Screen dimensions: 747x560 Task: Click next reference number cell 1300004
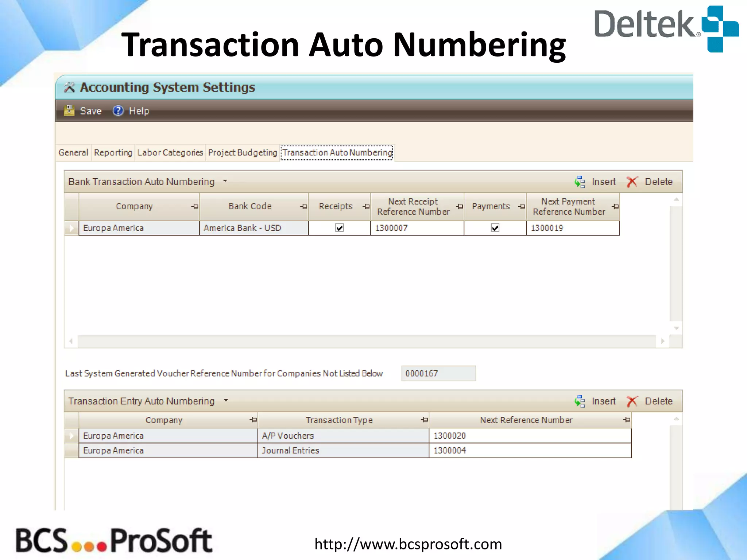[530, 451]
